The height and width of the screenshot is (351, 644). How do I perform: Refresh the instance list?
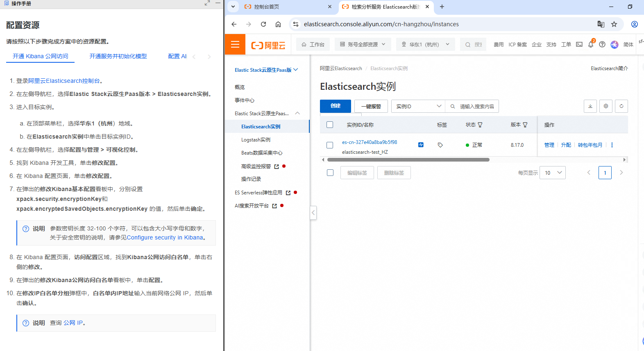coord(621,106)
